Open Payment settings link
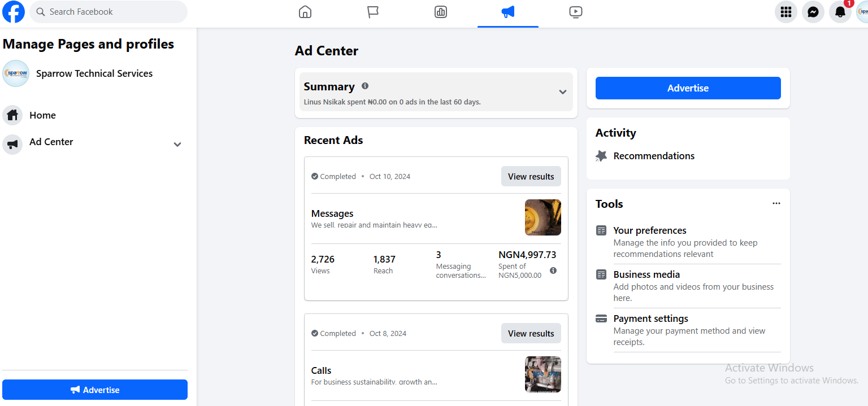Screen dimensions: 868x406 pos(650,318)
